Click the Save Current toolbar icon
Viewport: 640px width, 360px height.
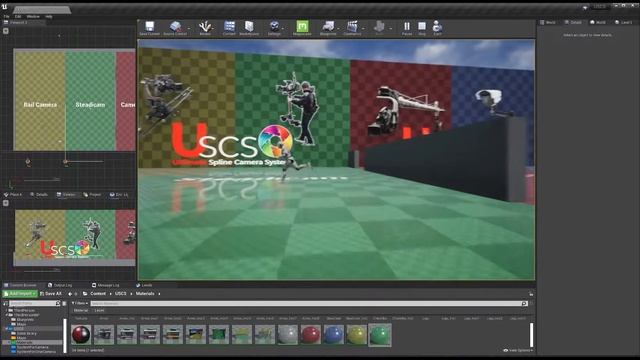[x=149, y=27]
